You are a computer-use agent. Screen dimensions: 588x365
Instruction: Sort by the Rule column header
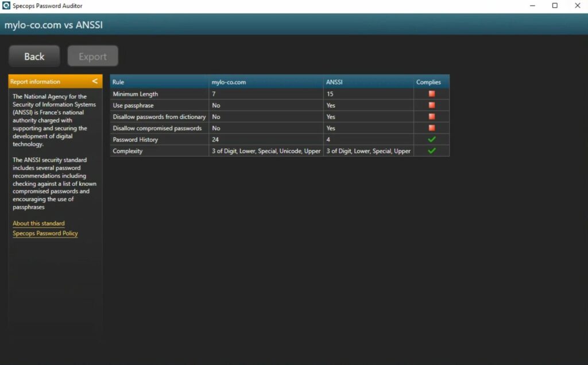[160, 82]
